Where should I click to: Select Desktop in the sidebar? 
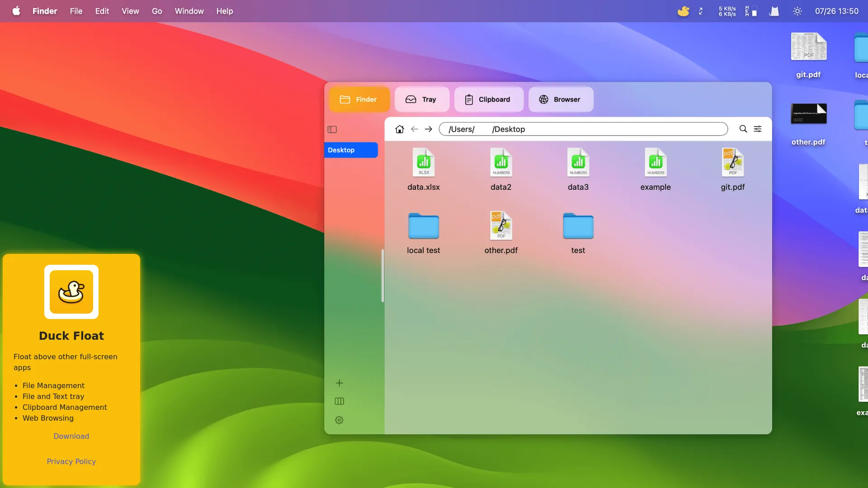(x=351, y=150)
